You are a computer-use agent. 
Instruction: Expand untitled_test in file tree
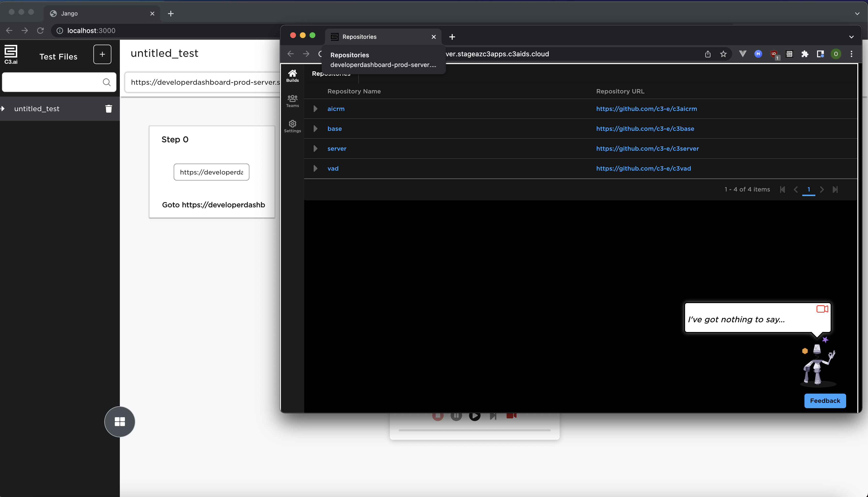pos(3,108)
